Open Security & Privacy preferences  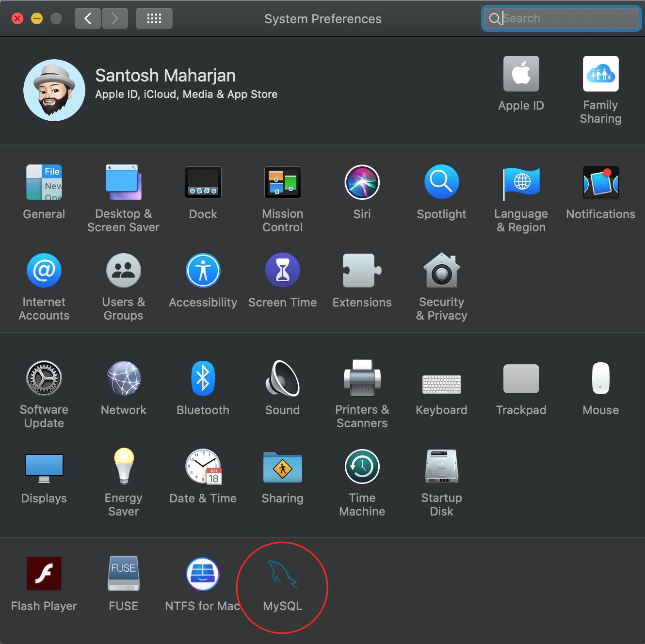441,271
